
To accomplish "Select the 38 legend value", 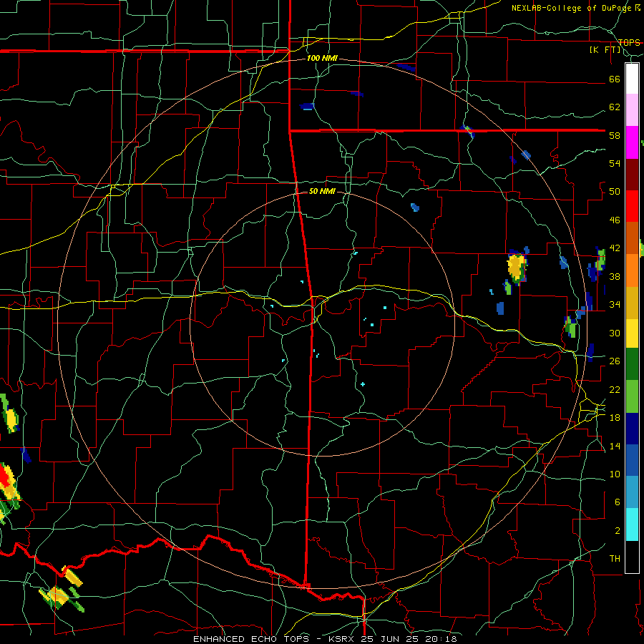I will coord(615,276).
